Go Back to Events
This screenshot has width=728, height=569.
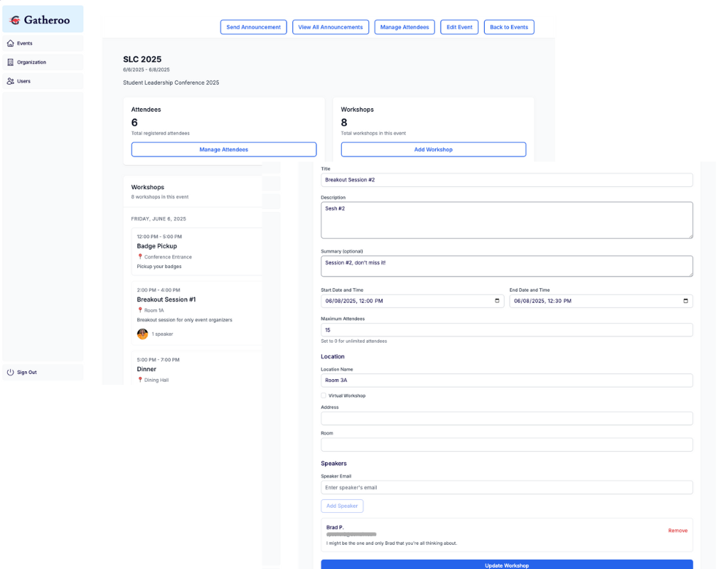pos(508,27)
